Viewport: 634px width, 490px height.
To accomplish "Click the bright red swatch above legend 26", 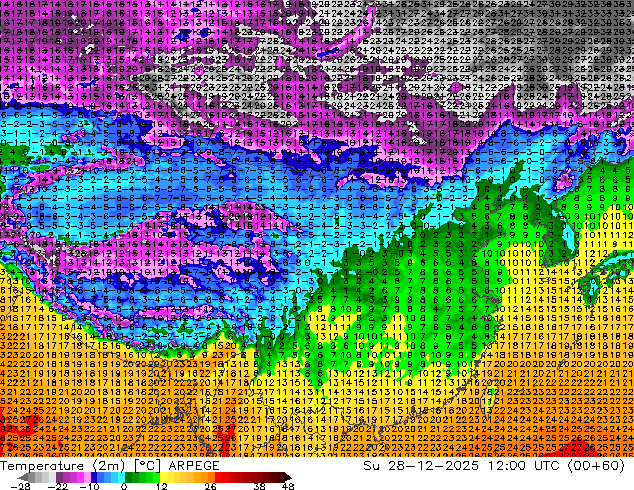I will pos(218,477).
